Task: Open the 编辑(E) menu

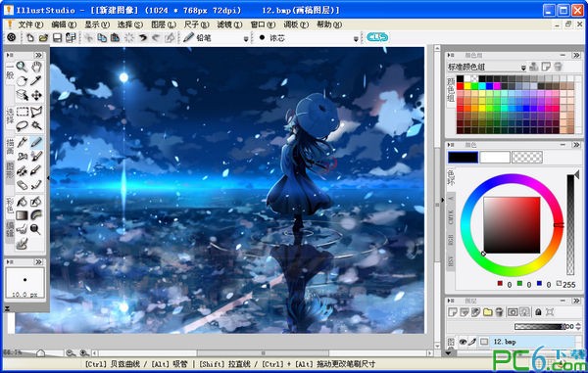Action: pos(64,24)
